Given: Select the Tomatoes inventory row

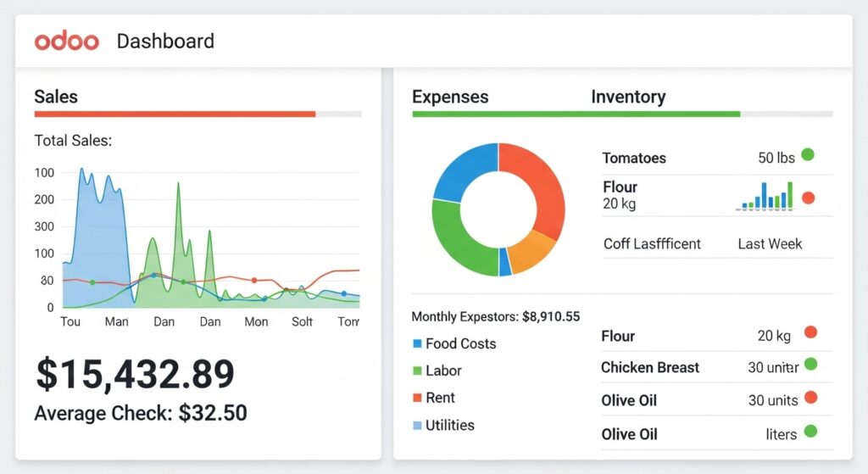Looking at the screenshot, I should pyautogui.click(x=634, y=158).
